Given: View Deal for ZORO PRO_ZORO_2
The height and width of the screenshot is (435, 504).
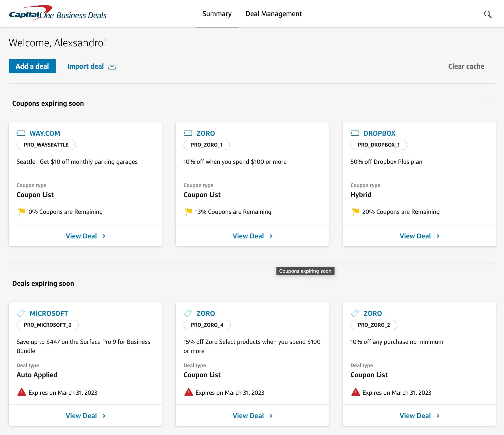Looking at the screenshot, I should (x=419, y=416).
